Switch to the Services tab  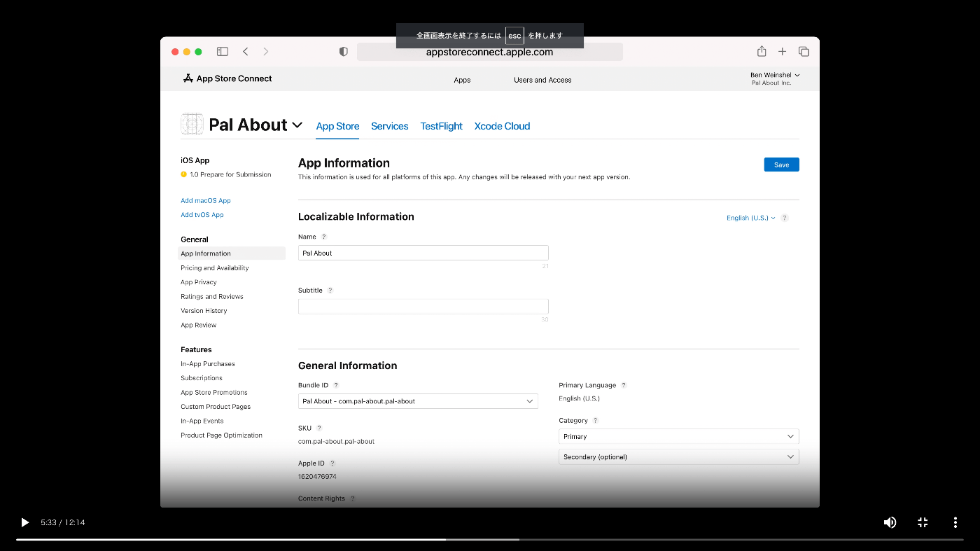point(389,126)
